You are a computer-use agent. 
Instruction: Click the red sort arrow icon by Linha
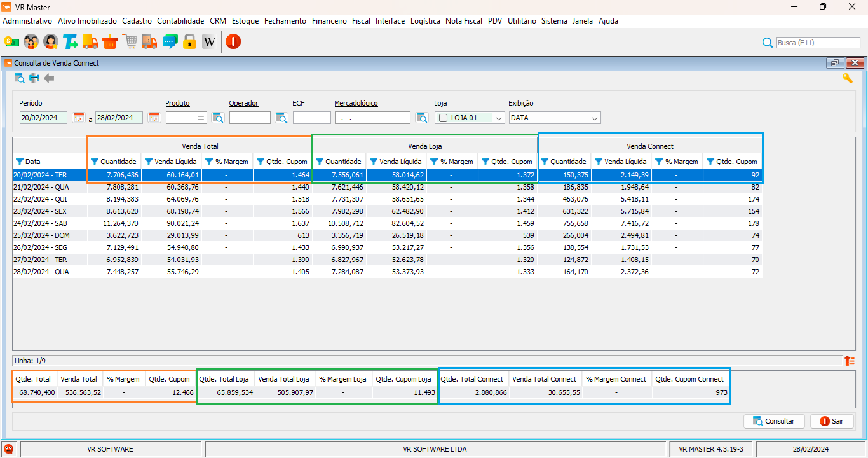coord(850,361)
